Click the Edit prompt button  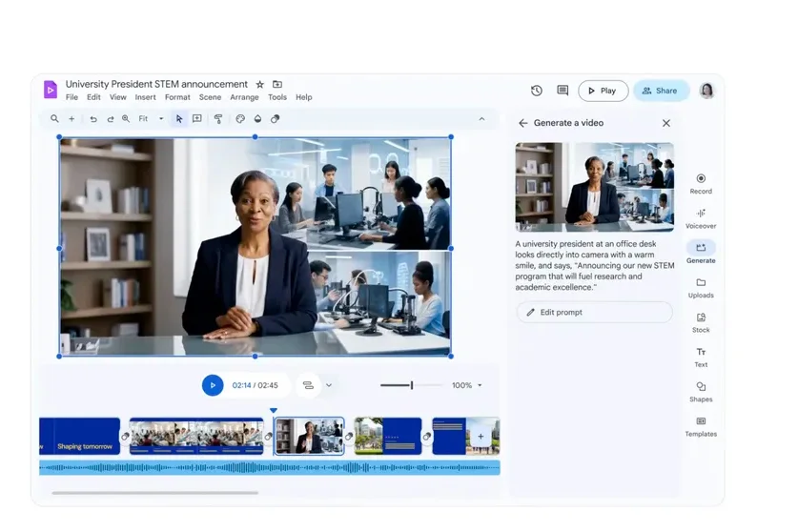click(594, 312)
